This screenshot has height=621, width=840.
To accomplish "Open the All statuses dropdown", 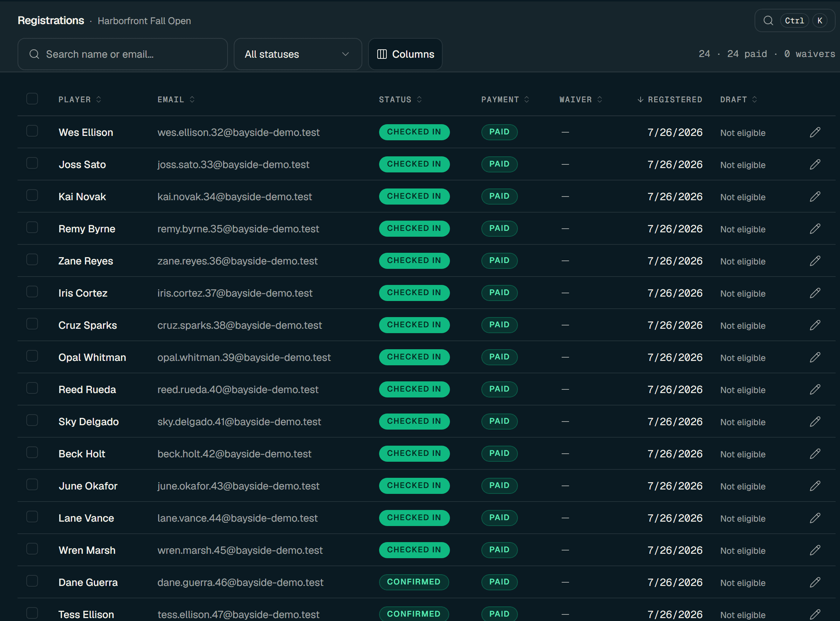I will [x=298, y=54].
